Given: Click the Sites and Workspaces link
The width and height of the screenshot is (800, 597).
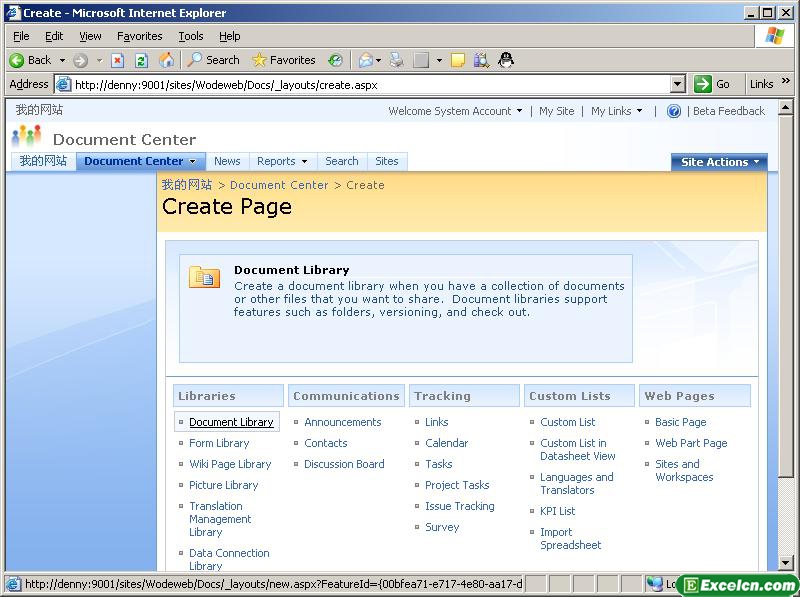Looking at the screenshot, I should coord(684,470).
